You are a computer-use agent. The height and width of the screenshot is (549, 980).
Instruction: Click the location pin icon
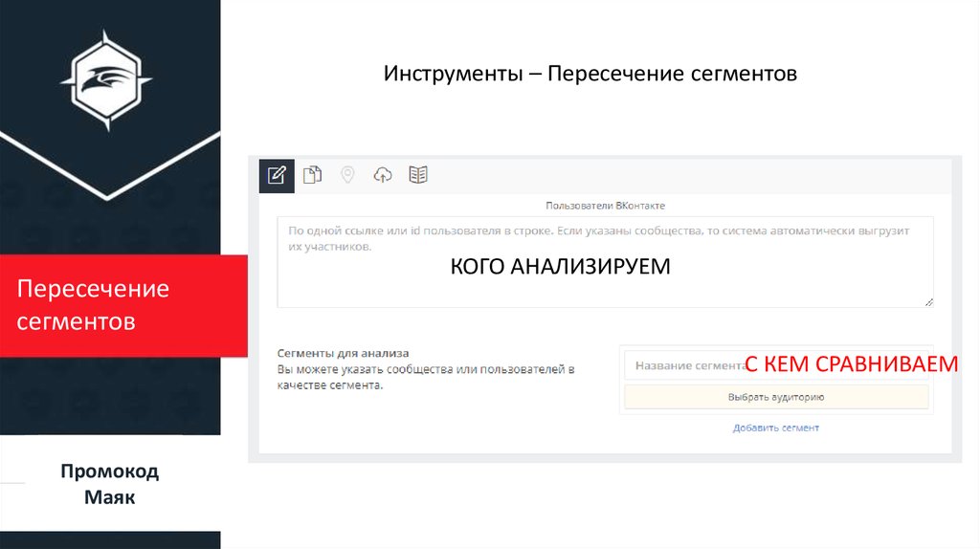[347, 175]
